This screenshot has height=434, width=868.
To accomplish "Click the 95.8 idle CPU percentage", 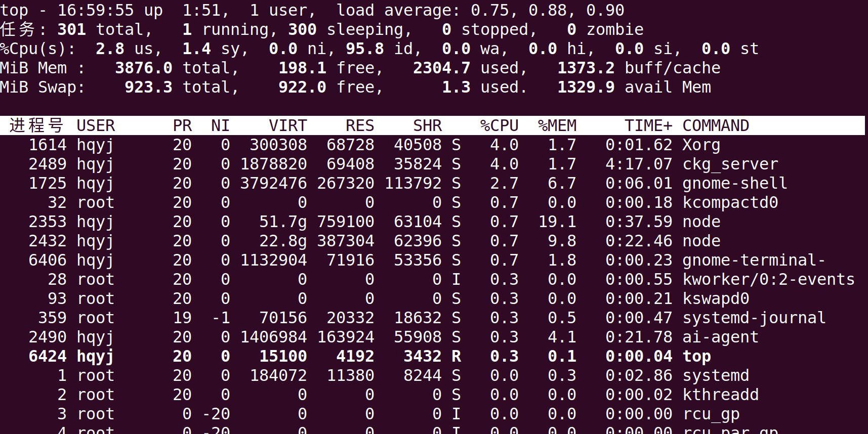I will click(364, 49).
